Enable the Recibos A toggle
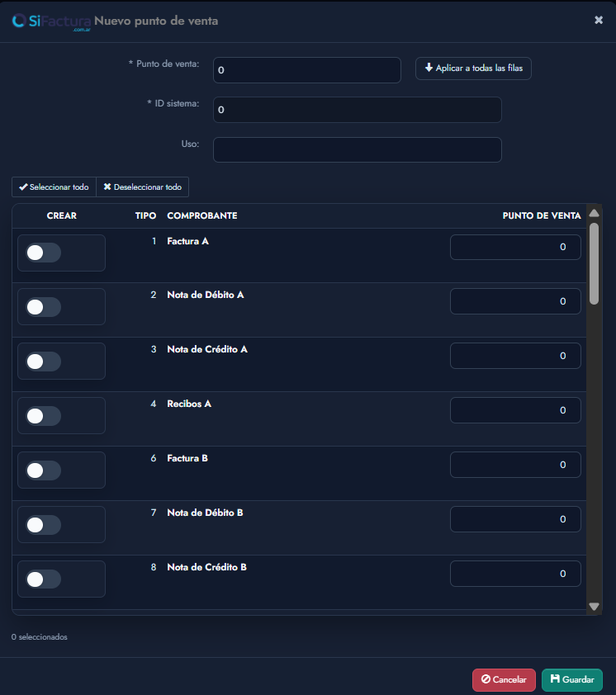Screen dimensions: 616x695 [44, 416]
